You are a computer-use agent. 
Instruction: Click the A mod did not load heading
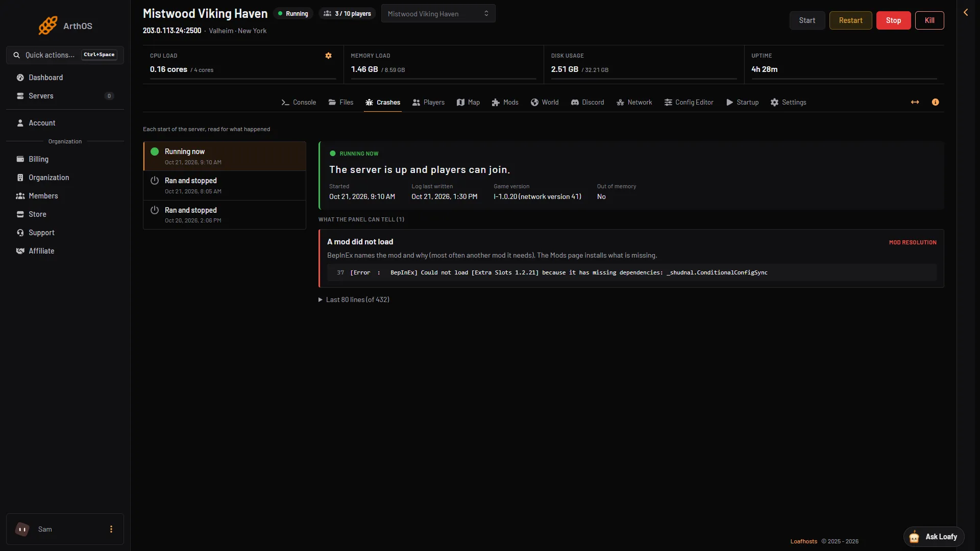(x=360, y=242)
